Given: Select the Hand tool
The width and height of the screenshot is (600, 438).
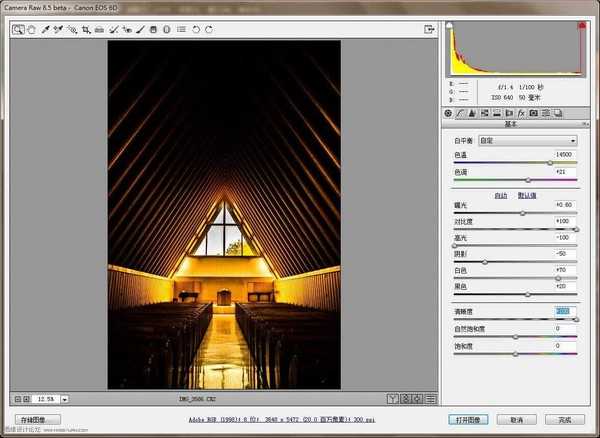Looking at the screenshot, I should (x=31, y=30).
